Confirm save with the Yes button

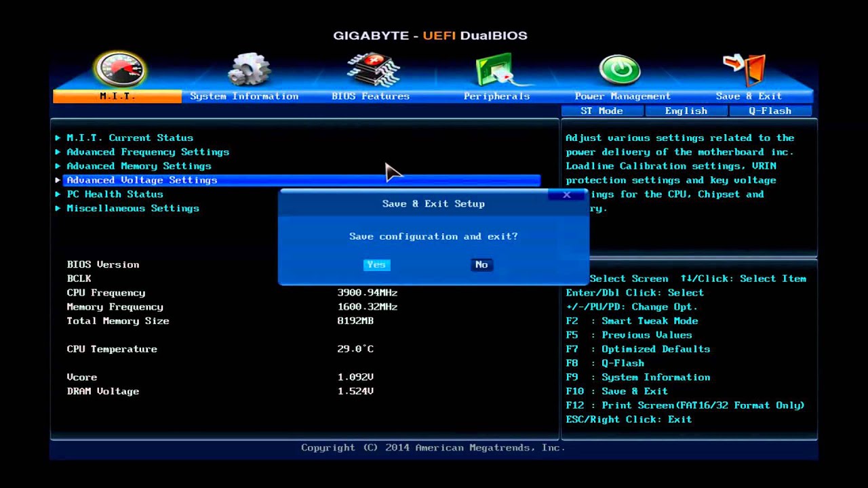tap(376, 265)
